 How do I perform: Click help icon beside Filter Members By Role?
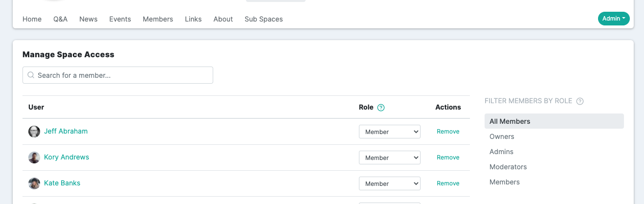click(x=580, y=101)
